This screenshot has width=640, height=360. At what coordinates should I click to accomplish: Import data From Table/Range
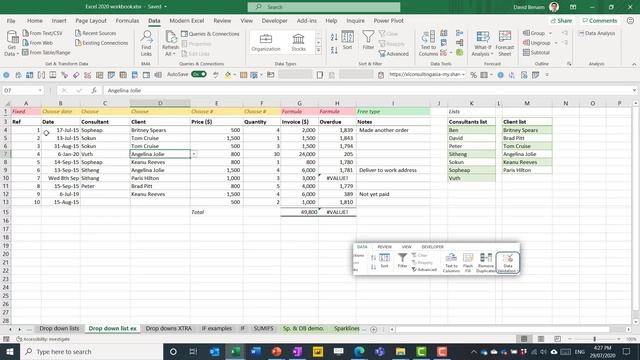(x=46, y=53)
